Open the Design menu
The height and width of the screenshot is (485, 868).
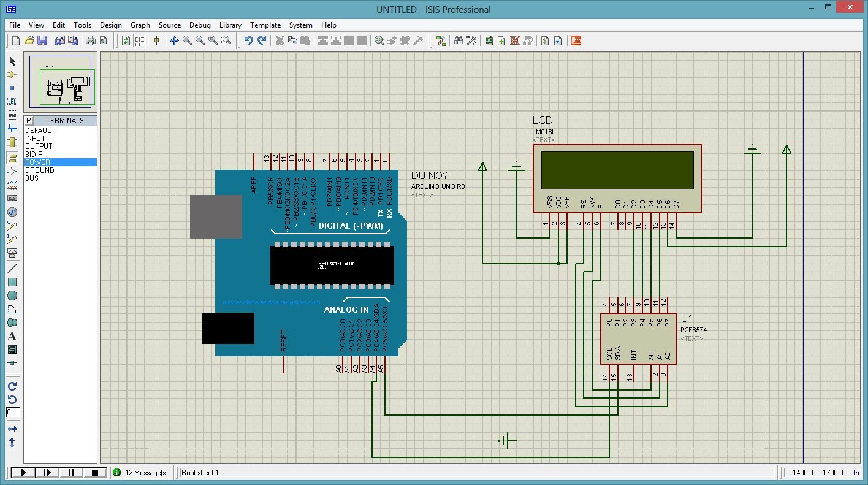point(111,25)
